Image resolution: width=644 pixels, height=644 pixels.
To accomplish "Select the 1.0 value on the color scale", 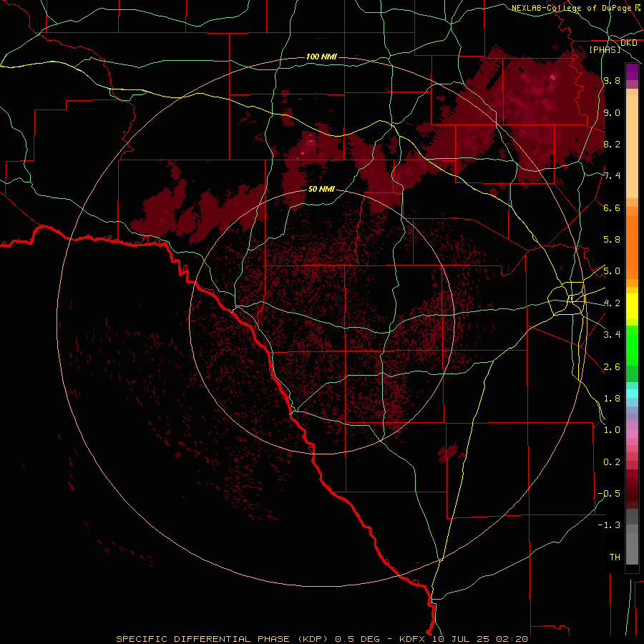I will pos(612,430).
